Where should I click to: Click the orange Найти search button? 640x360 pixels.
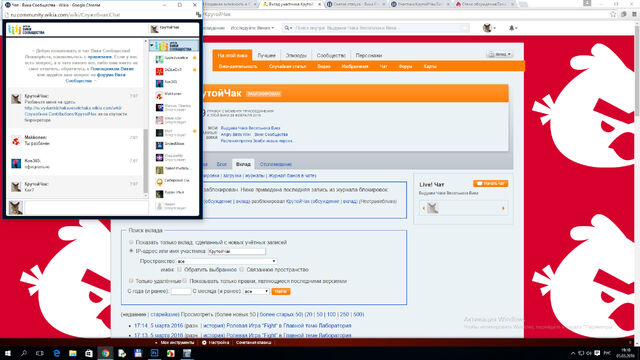click(281, 291)
